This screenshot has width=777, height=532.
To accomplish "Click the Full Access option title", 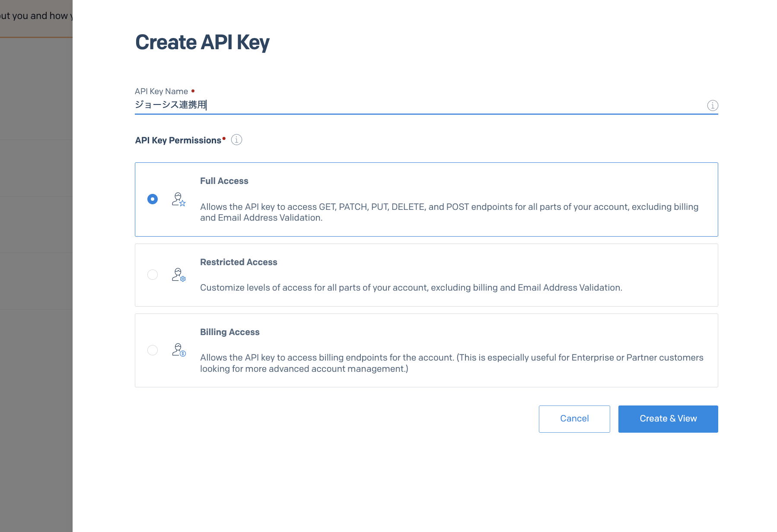I will (x=224, y=181).
